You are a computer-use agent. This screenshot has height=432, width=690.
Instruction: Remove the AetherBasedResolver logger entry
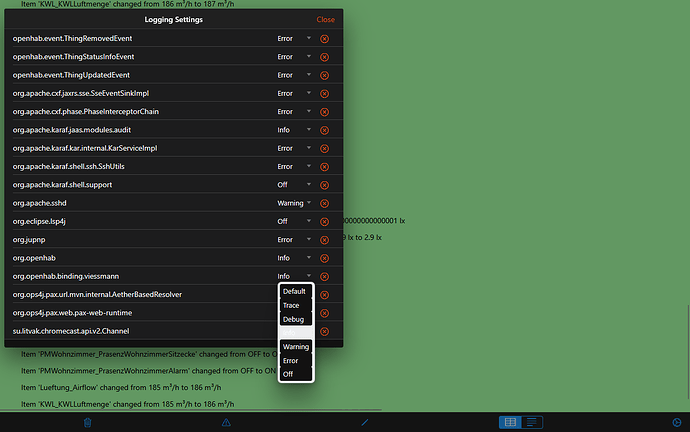(324, 295)
